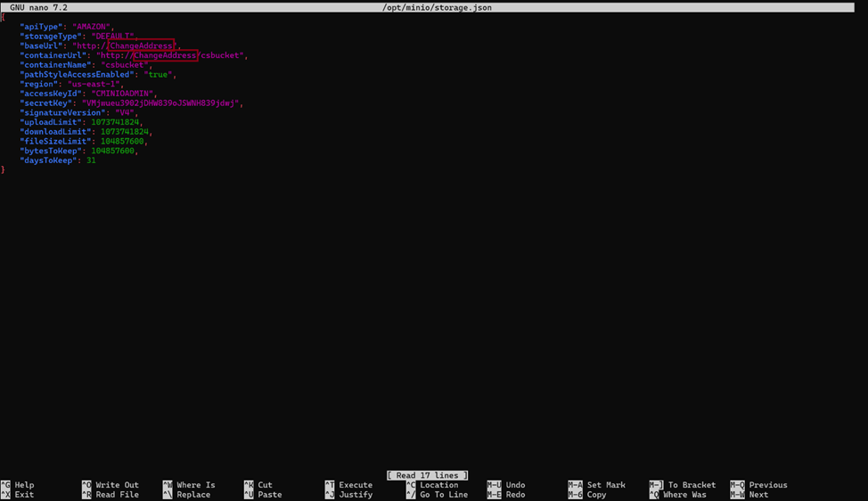This screenshot has height=501, width=868.
Task: Click the "downloadLimit" key
Action: [56, 132]
